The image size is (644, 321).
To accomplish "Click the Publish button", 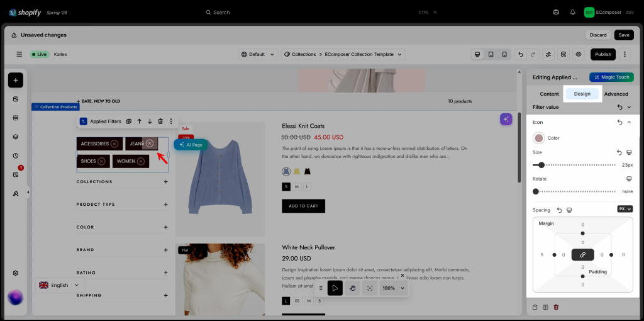I will pos(603,54).
